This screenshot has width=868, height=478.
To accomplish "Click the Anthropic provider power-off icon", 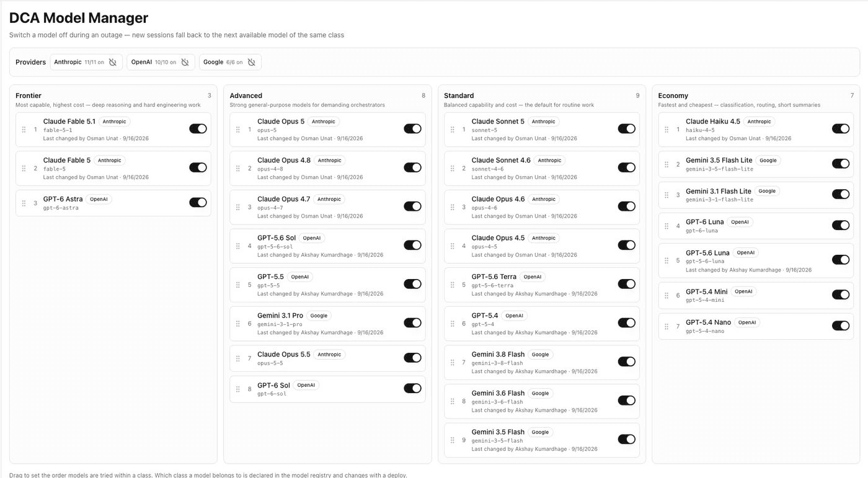I will (112, 62).
